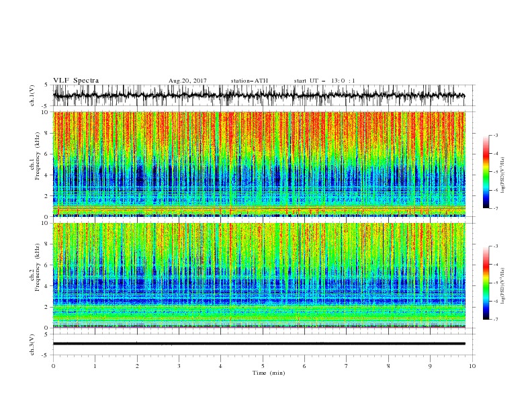Click time axis tick label "6"
This screenshot has height=411, width=532.
coord(304,366)
